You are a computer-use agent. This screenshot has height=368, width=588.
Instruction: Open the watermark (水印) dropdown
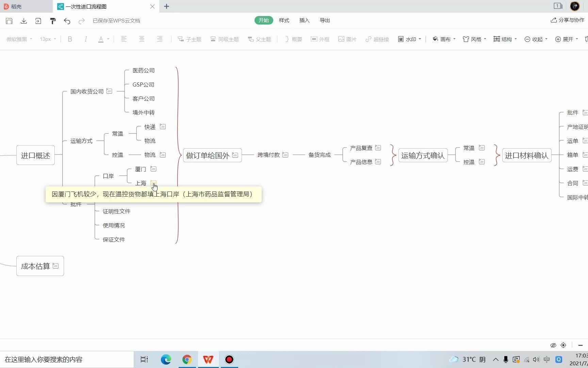click(x=410, y=39)
